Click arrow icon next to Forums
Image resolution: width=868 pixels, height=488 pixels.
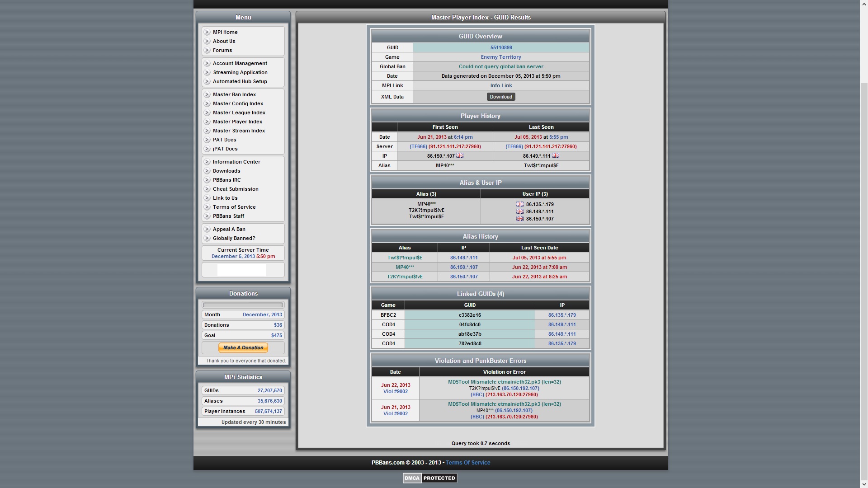(x=207, y=50)
